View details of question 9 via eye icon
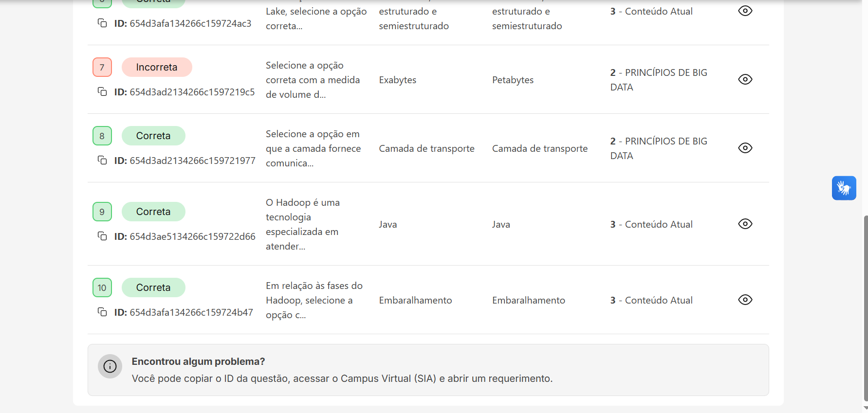The height and width of the screenshot is (413, 868). coord(745,224)
